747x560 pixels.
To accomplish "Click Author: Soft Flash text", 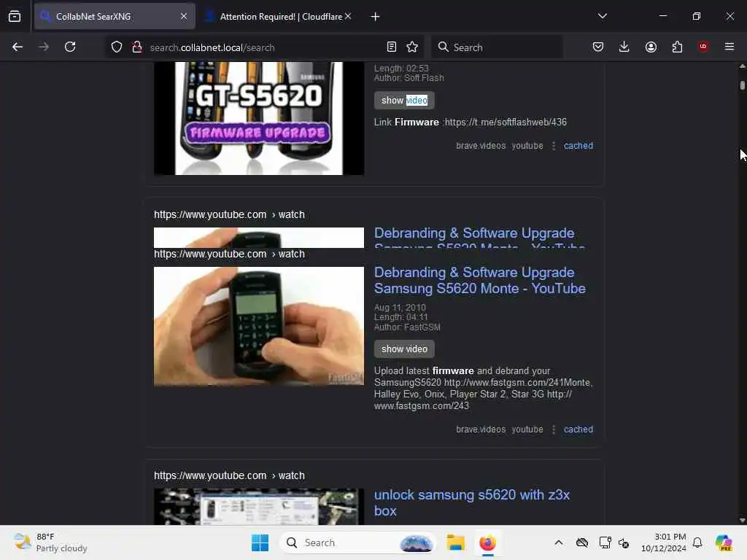I will 409,78.
